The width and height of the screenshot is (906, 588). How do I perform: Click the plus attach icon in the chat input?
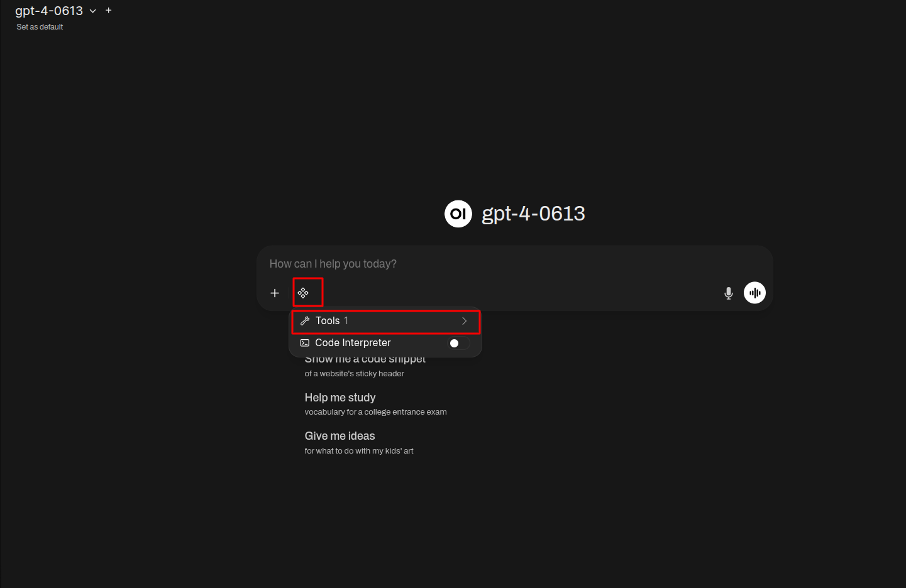pos(275,293)
